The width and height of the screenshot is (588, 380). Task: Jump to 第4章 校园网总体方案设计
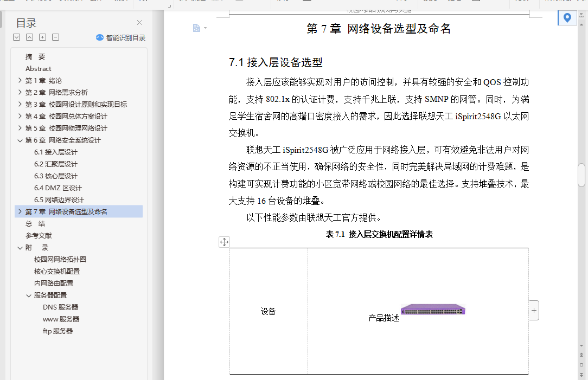pyautogui.click(x=66, y=117)
